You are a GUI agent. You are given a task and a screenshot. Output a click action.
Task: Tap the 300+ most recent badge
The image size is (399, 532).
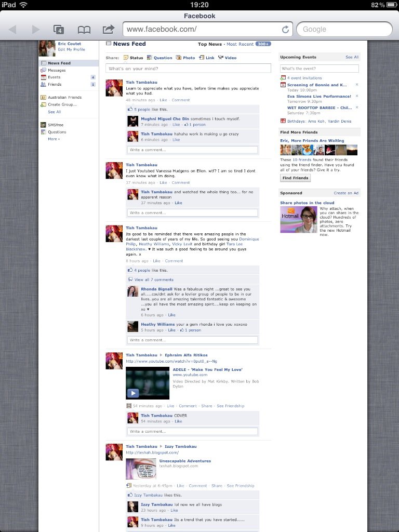[x=263, y=44]
